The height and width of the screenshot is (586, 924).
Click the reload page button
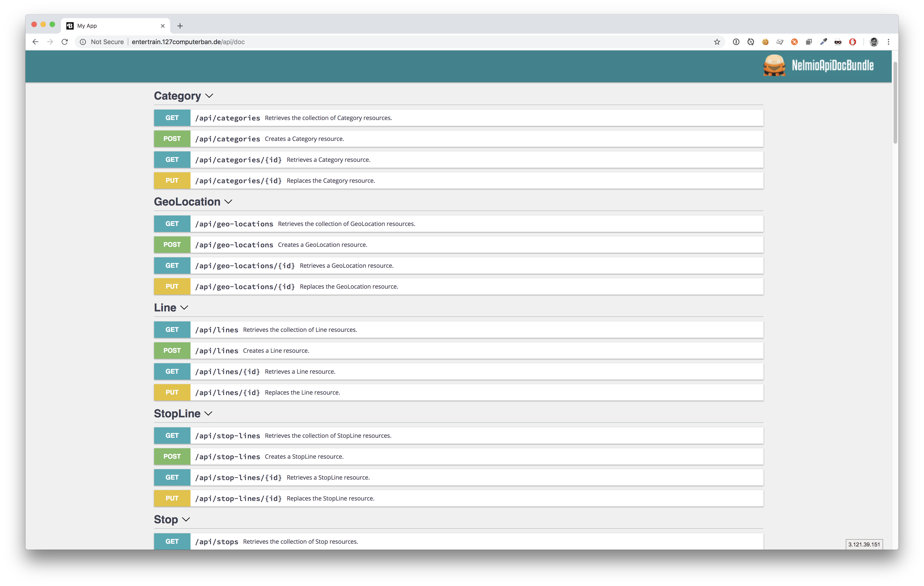pyautogui.click(x=65, y=42)
